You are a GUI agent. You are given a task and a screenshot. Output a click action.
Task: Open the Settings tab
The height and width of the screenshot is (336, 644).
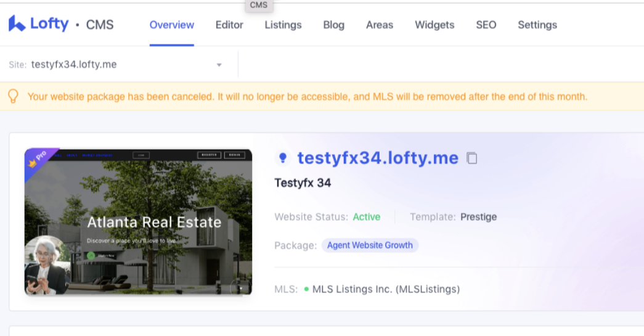coord(537,25)
